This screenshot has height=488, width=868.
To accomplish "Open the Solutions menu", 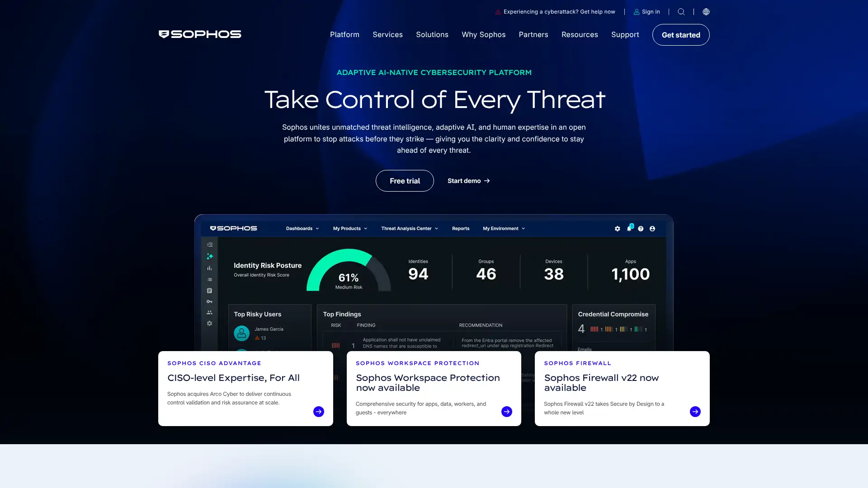I will 432,35.
